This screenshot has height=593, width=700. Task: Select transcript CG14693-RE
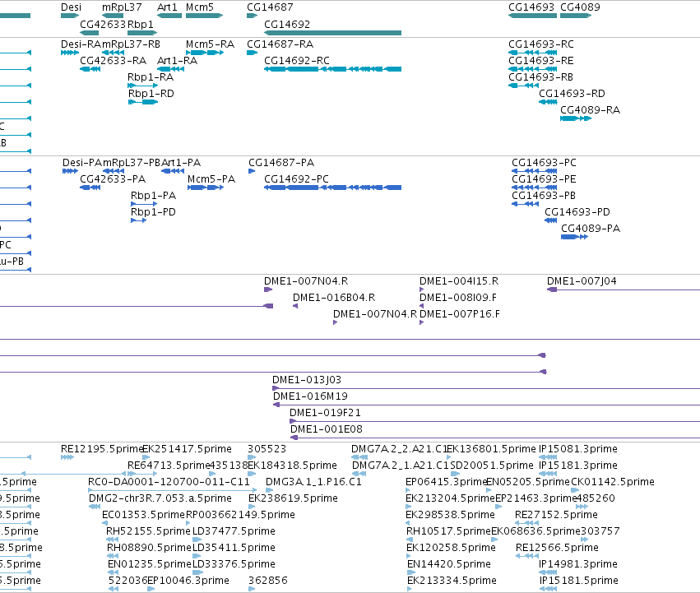tap(532, 69)
